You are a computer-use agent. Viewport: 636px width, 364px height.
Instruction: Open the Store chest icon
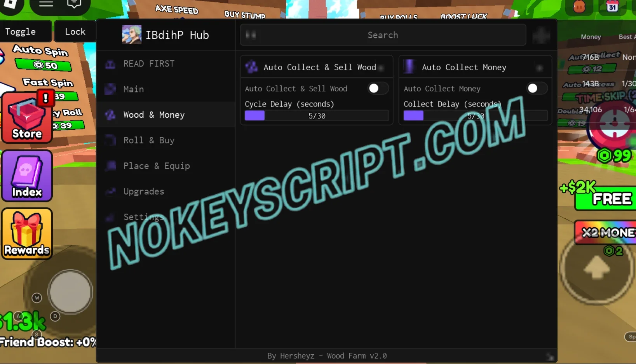pyautogui.click(x=27, y=118)
